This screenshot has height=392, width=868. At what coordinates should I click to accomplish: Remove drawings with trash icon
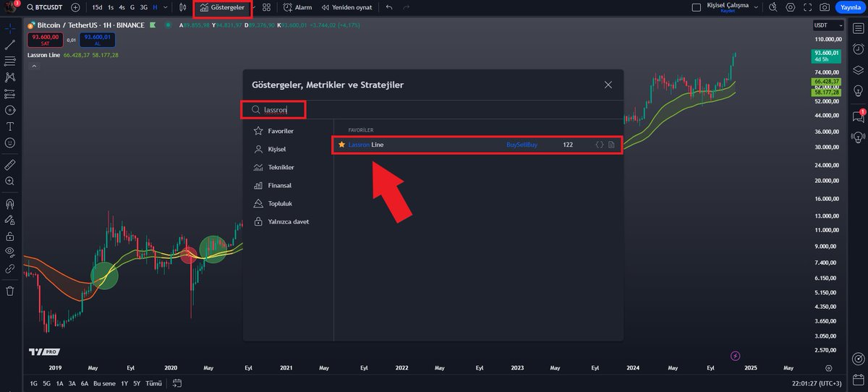10,291
